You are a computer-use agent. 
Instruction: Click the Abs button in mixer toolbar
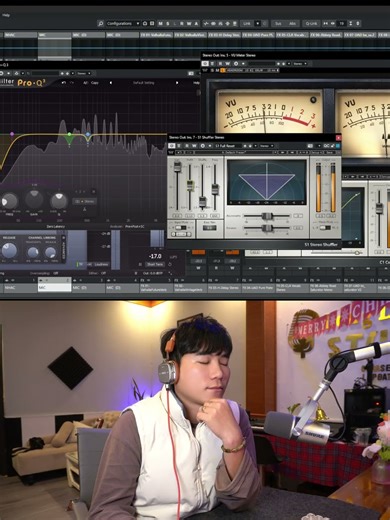pyautogui.click(x=292, y=23)
